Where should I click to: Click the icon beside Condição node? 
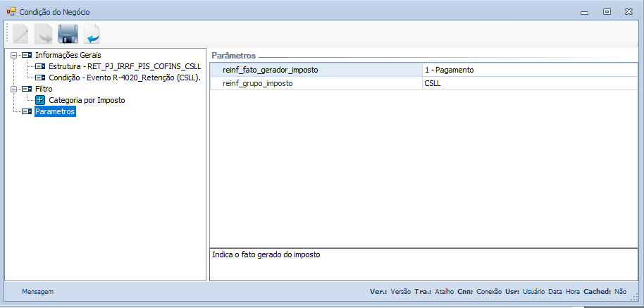click(x=40, y=78)
